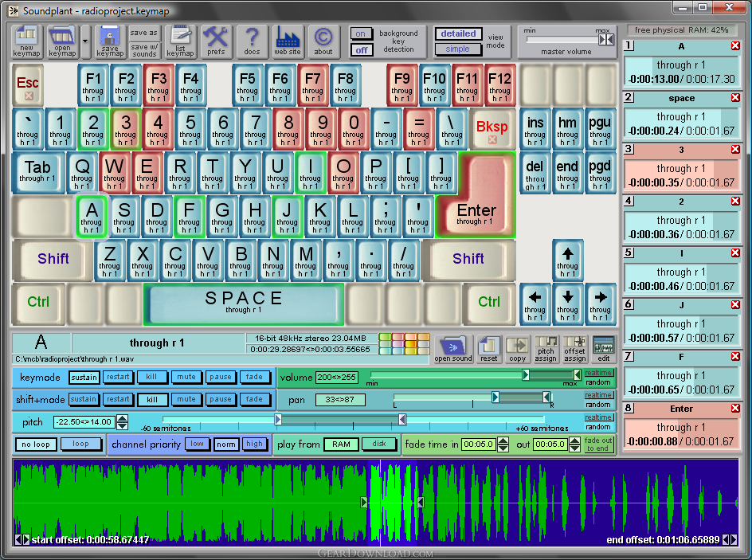Close channel 1 playing key A

click(735, 46)
